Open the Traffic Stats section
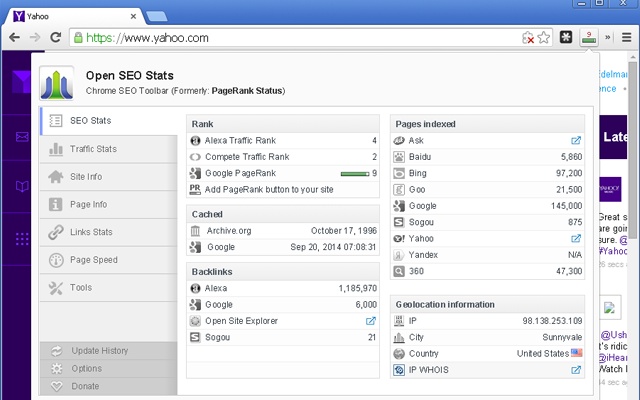640x400 pixels. coord(109,149)
